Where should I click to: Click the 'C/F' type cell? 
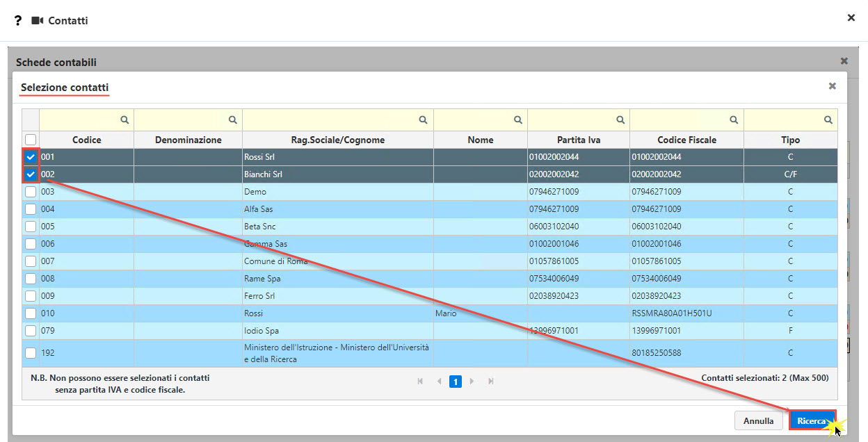[790, 174]
